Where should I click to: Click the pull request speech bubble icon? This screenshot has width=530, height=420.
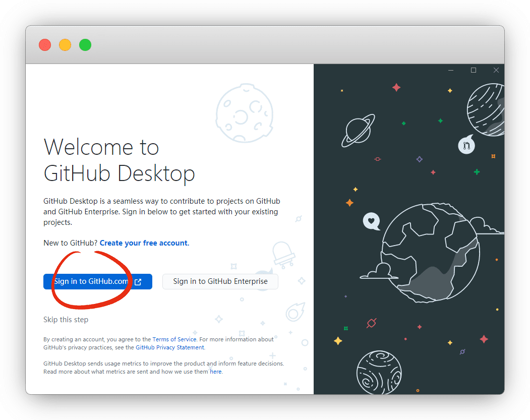point(466,146)
